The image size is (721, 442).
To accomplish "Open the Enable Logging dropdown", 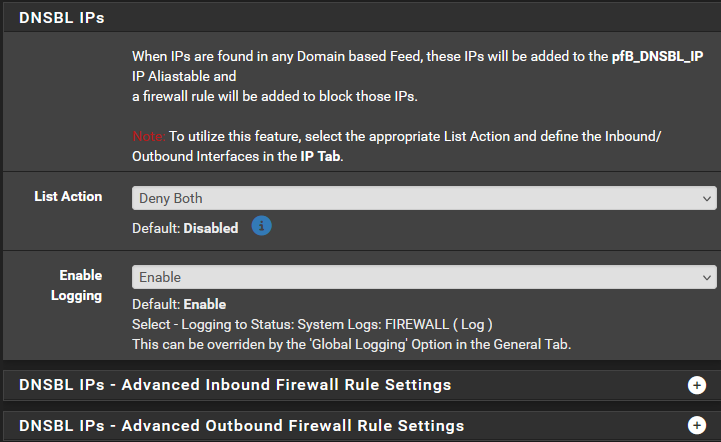I will pyautogui.click(x=423, y=276).
